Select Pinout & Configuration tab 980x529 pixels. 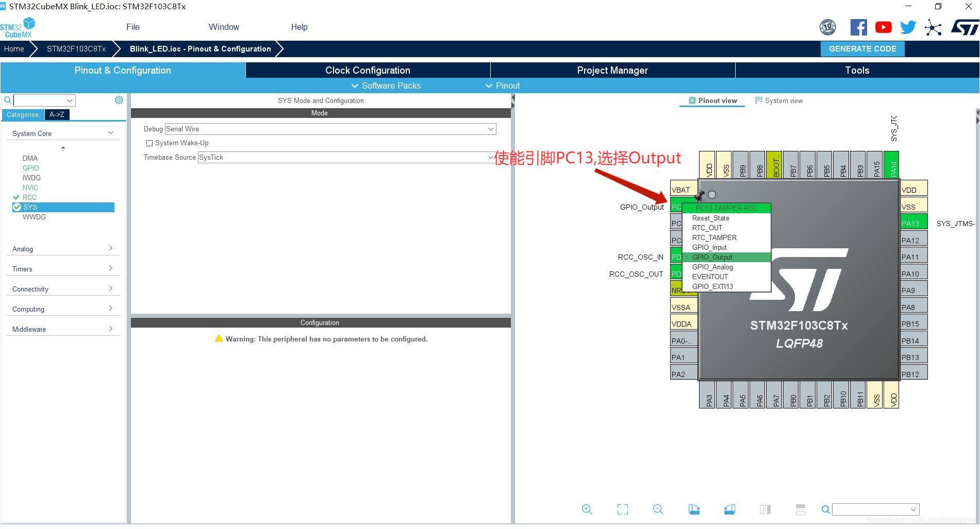point(123,70)
